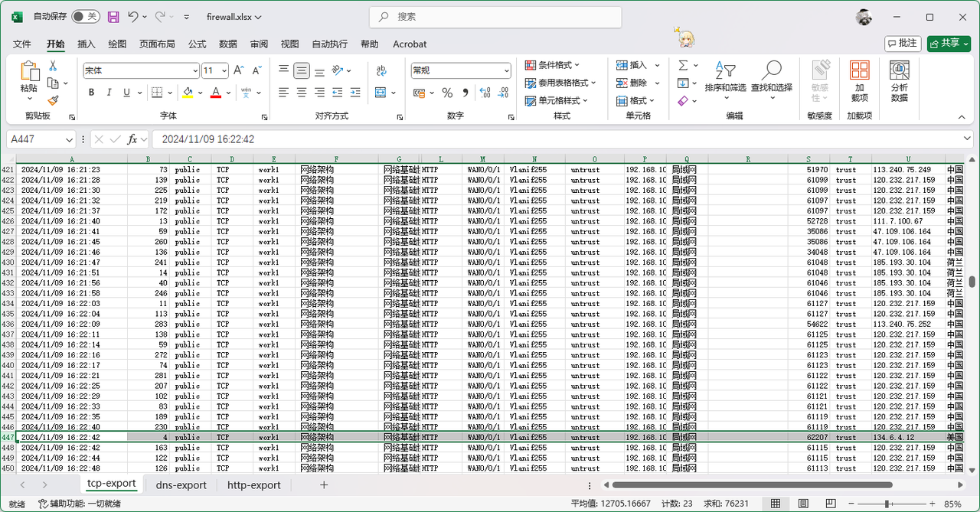The width and height of the screenshot is (980, 512).
Task: Open the Name Box dropdown arrow
Action: click(x=69, y=139)
